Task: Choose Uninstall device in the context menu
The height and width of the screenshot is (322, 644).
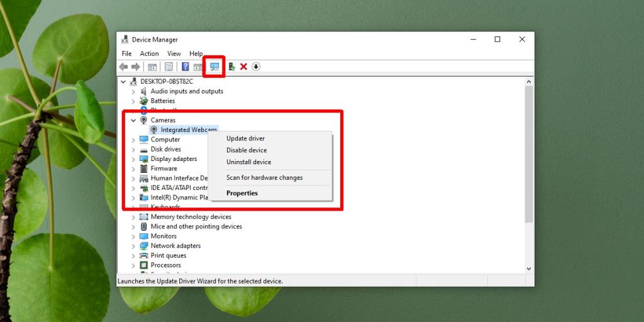Action: [x=270, y=162]
